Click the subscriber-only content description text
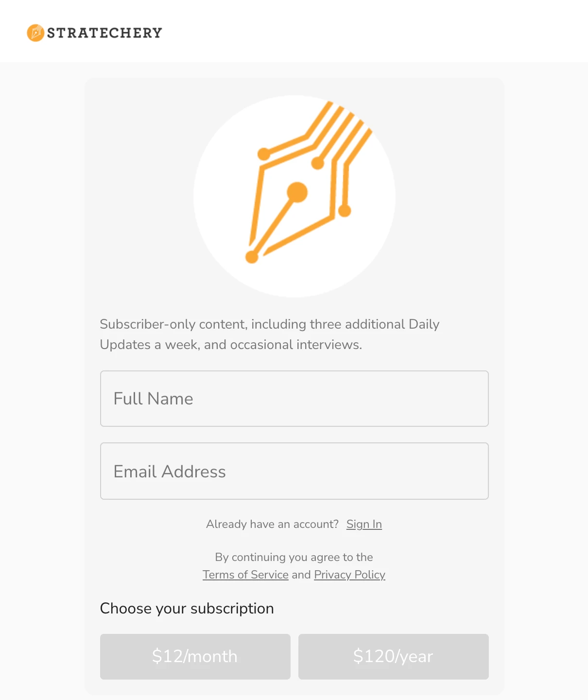Viewport: 588px width, 700px height. point(270,334)
